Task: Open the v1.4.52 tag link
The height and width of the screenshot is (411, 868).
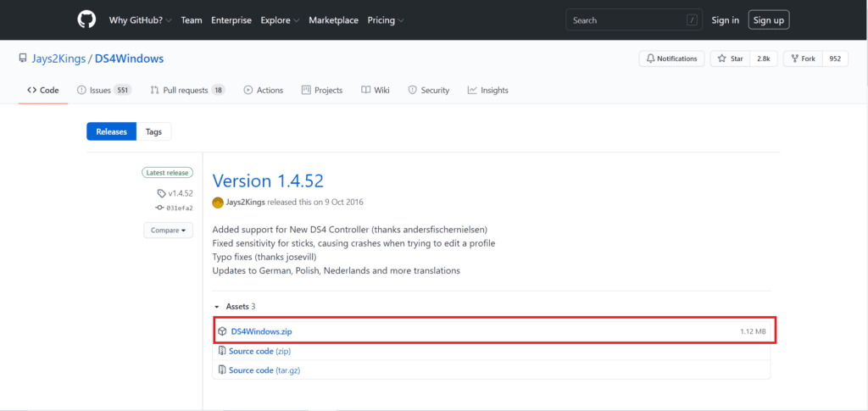Action: [175, 193]
